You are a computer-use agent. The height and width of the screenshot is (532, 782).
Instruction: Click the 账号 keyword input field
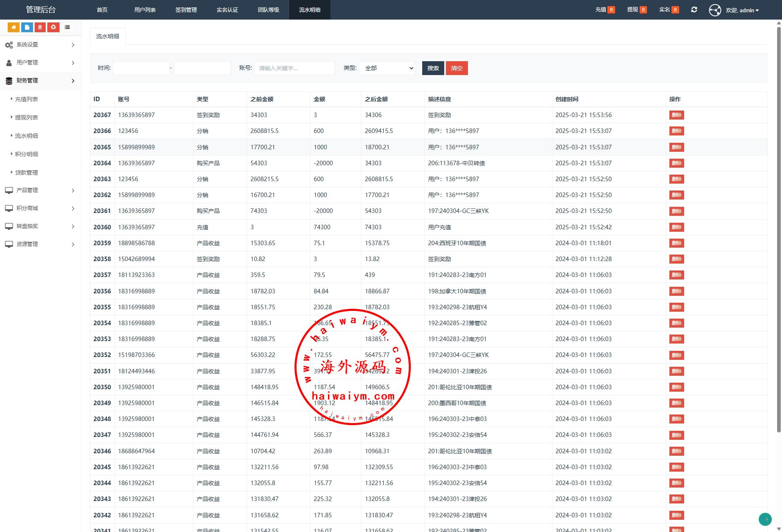(294, 68)
